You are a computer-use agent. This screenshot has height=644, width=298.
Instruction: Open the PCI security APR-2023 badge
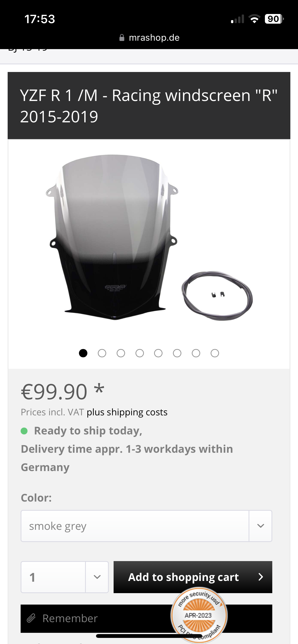click(199, 615)
